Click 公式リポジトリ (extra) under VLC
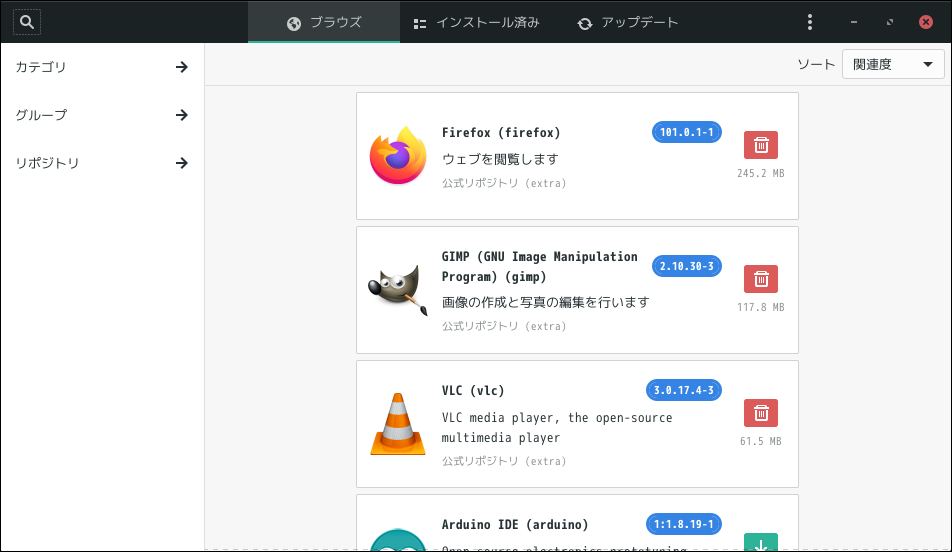 coord(504,462)
